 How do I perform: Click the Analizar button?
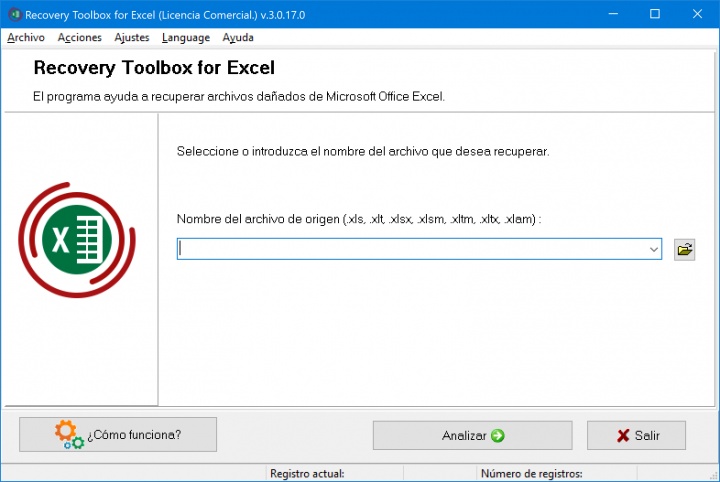pos(472,435)
